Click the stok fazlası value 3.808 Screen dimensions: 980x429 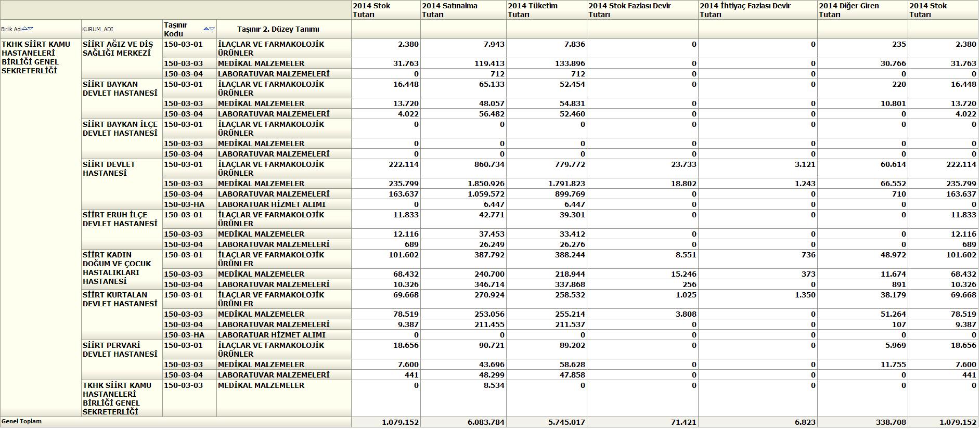(x=686, y=314)
